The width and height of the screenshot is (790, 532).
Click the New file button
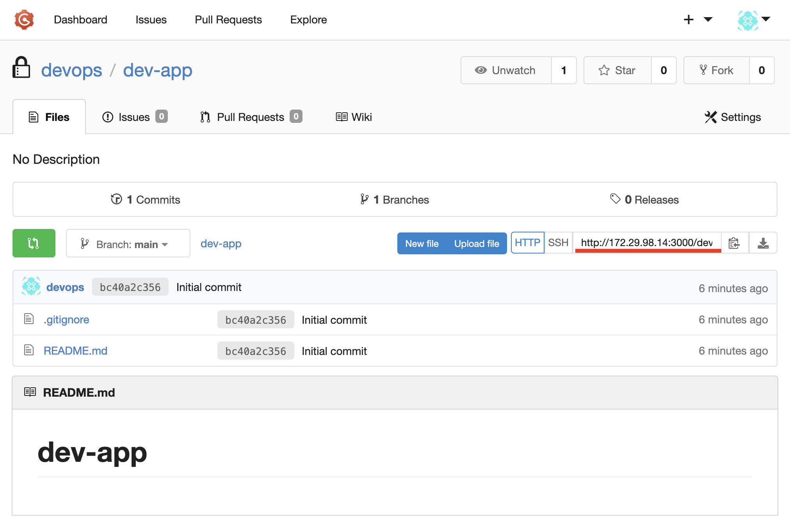pyautogui.click(x=422, y=244)
